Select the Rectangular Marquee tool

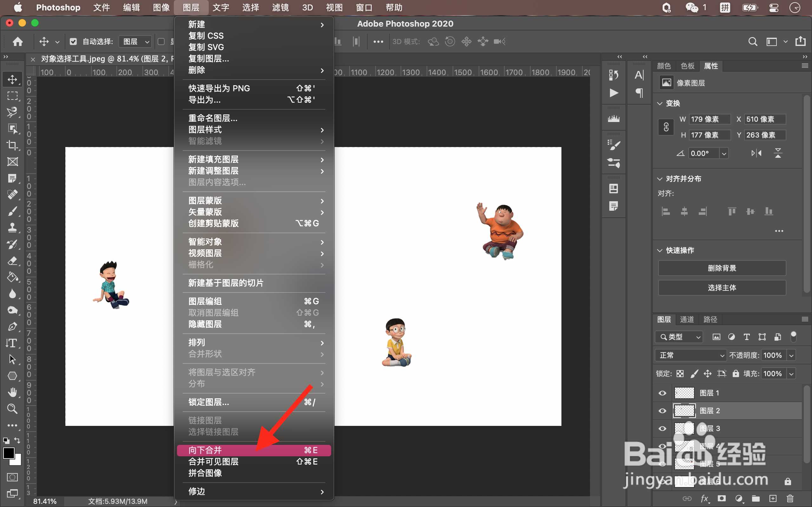pos(12,96)
